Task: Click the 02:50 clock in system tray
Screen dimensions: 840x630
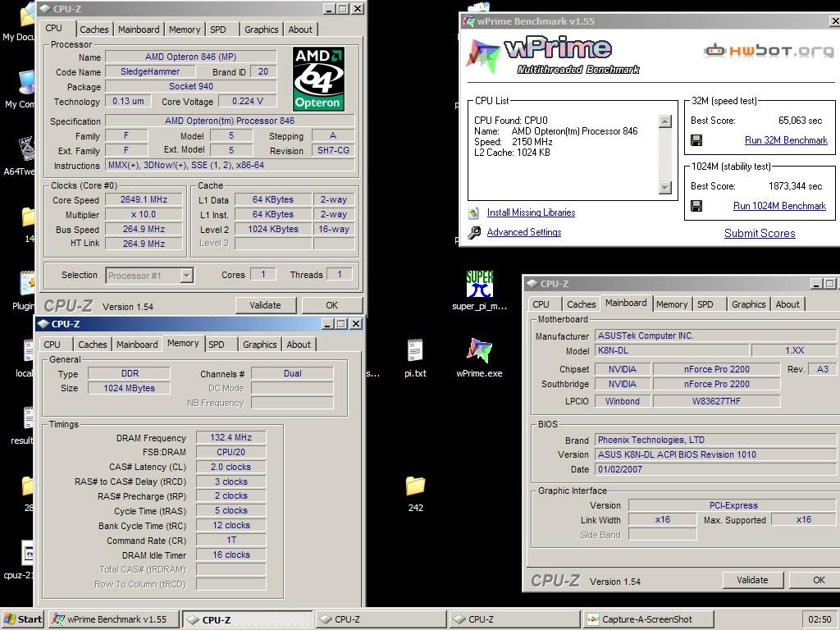Action: (819, 619)
